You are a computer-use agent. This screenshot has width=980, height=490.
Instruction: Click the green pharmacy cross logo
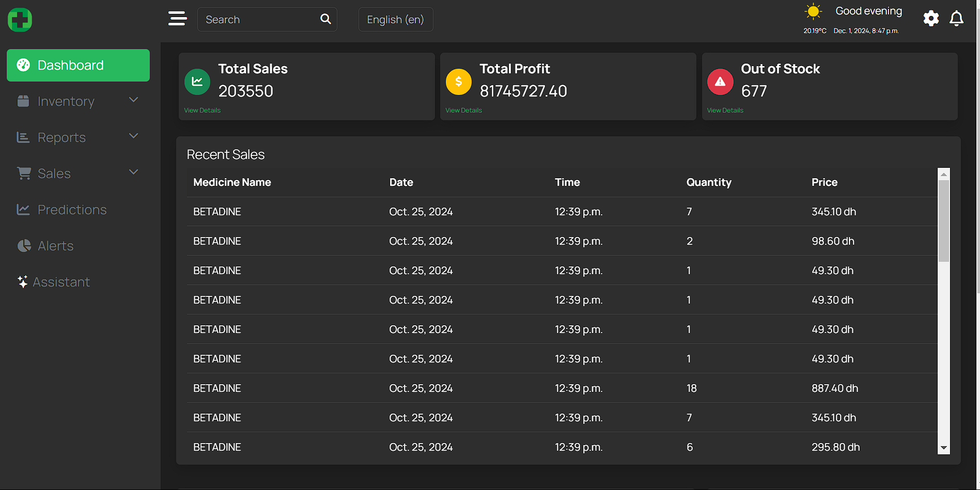20,20
